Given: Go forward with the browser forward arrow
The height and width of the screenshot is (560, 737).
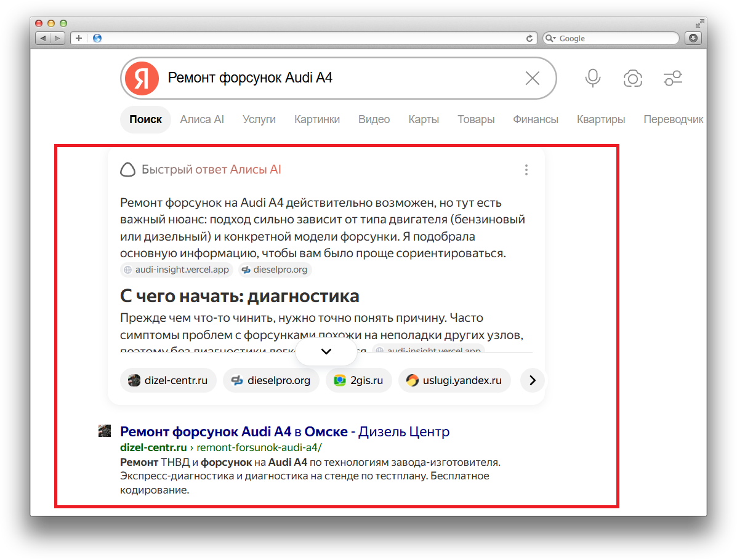Looking at the screenshot, I should coord(57,38).
